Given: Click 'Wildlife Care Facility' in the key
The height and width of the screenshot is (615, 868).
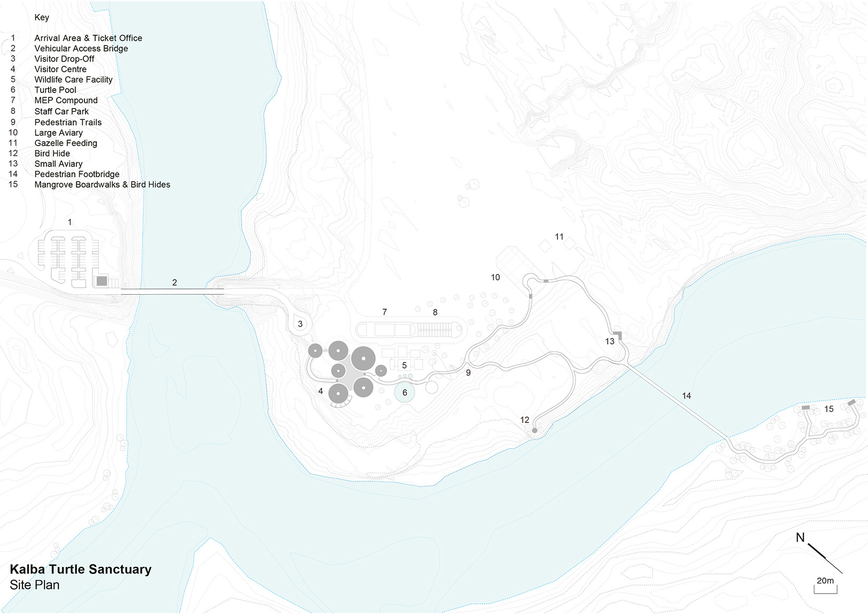Looking at the screenshot, I should pyautogui.click(x=73, y=80).
